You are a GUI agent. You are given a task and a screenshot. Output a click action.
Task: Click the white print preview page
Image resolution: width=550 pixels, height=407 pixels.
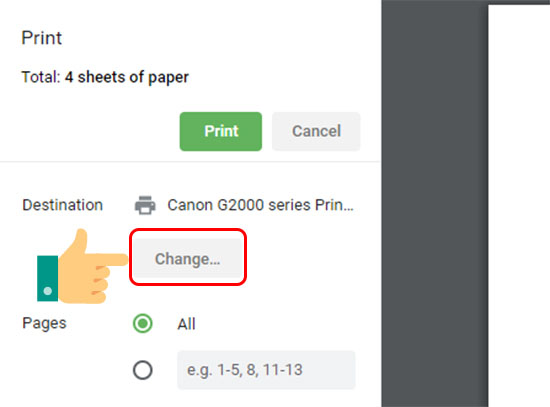pos(519,206)
